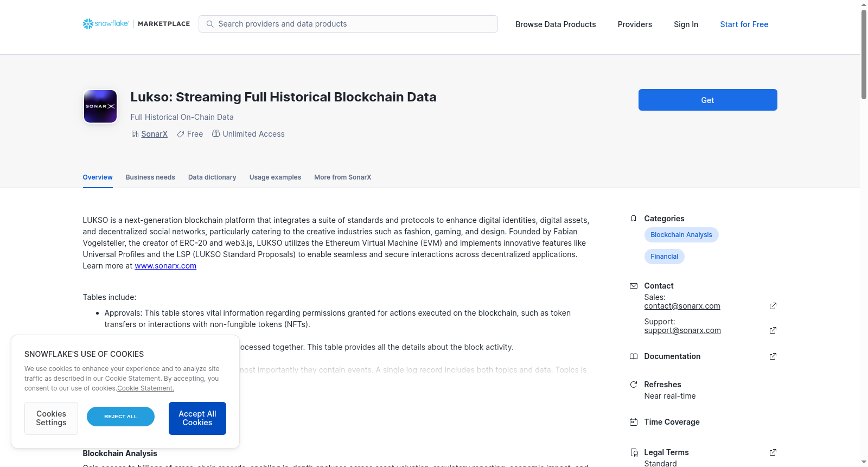Open the Data dictionary tab
The image size is (868, 467).
(212, 177)
